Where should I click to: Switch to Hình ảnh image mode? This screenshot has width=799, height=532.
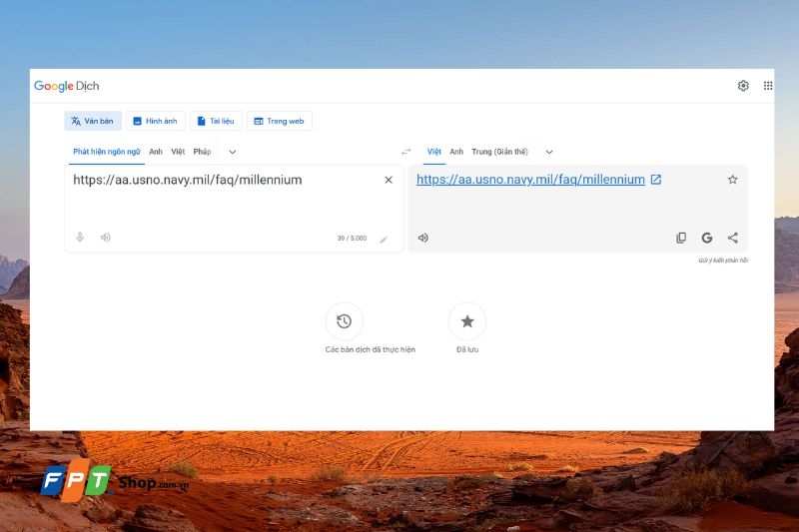point(156,121)
